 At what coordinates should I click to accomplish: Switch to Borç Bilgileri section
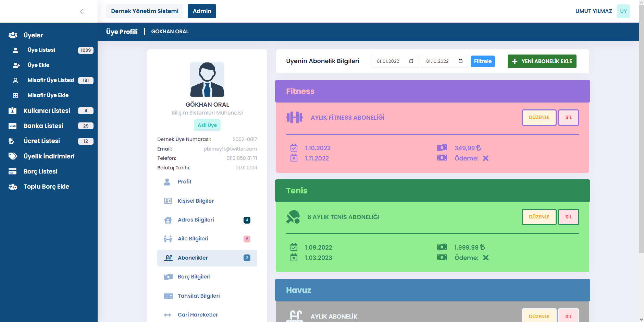(x=194, y=277)
